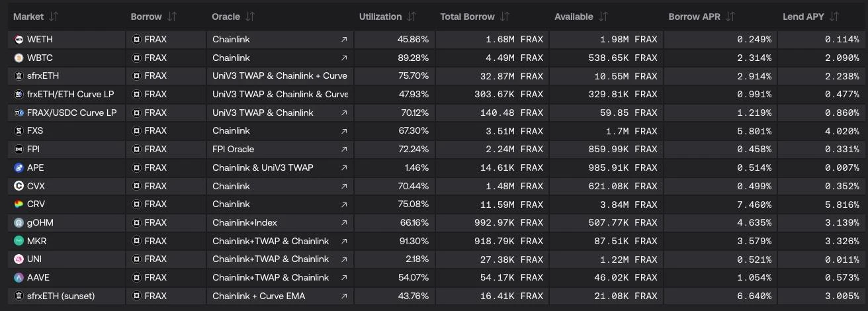Open the sfrxETH (sunset) market row
Image resolution: width=868 pixels, height=311 pixels.
click(61, 296)
